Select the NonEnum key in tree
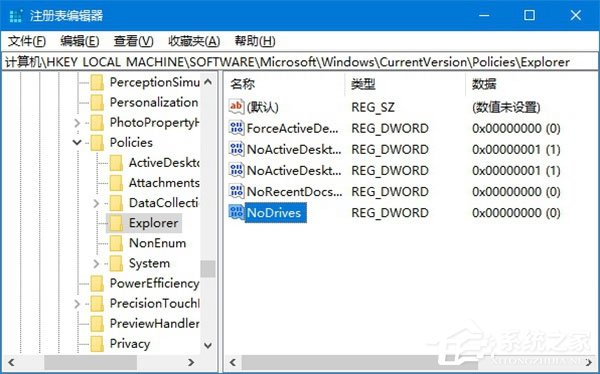 click(157, 243)
